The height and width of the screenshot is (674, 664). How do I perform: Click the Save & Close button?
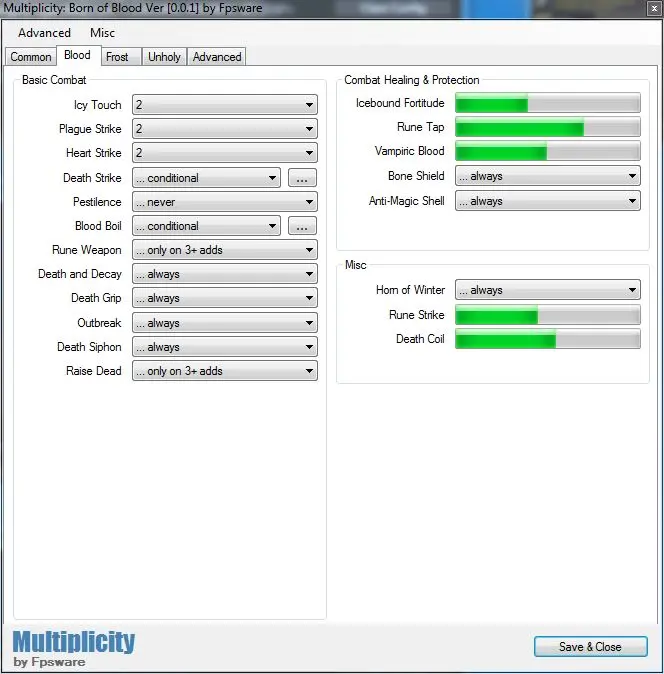[591, 647]
